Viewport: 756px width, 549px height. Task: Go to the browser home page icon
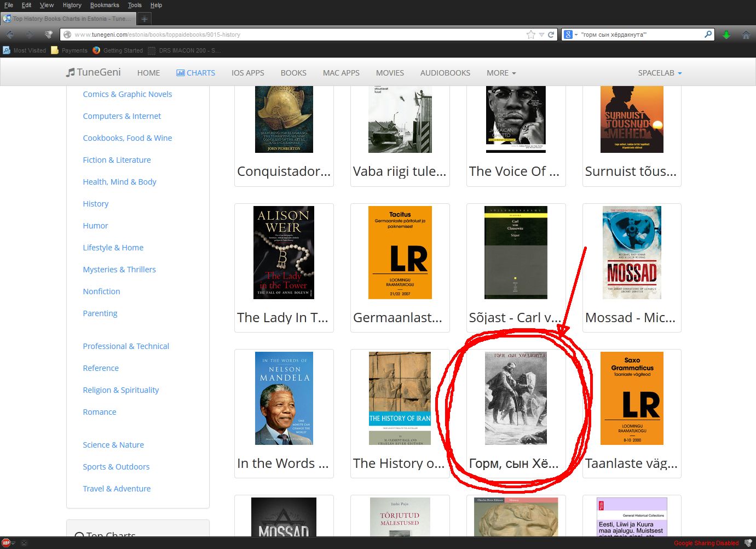coord(746,35)
